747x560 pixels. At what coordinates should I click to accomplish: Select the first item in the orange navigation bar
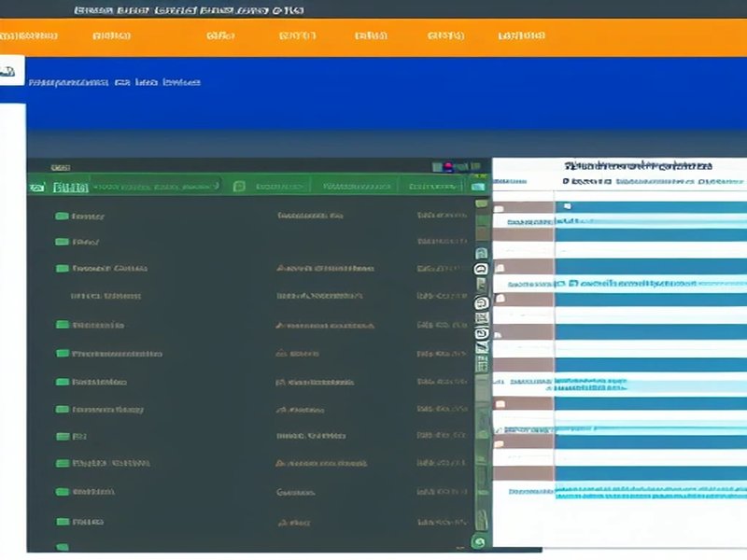point(28,35)
